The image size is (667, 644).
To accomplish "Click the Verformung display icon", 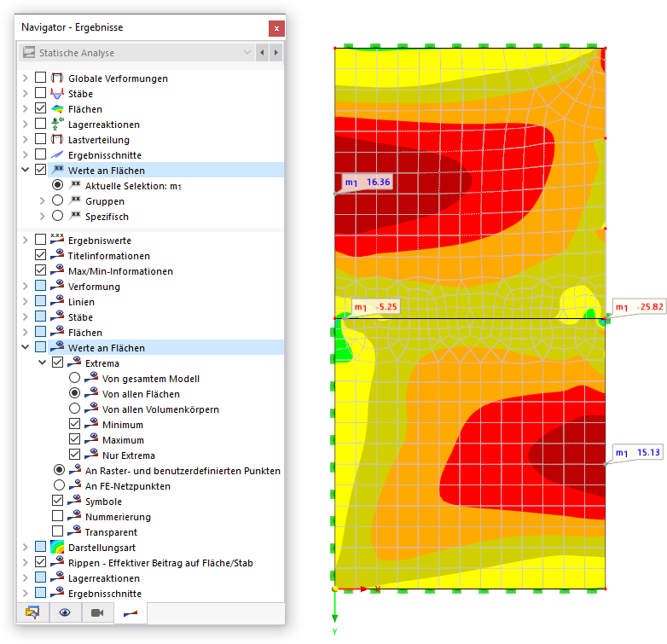I will [x=57, y=286].
